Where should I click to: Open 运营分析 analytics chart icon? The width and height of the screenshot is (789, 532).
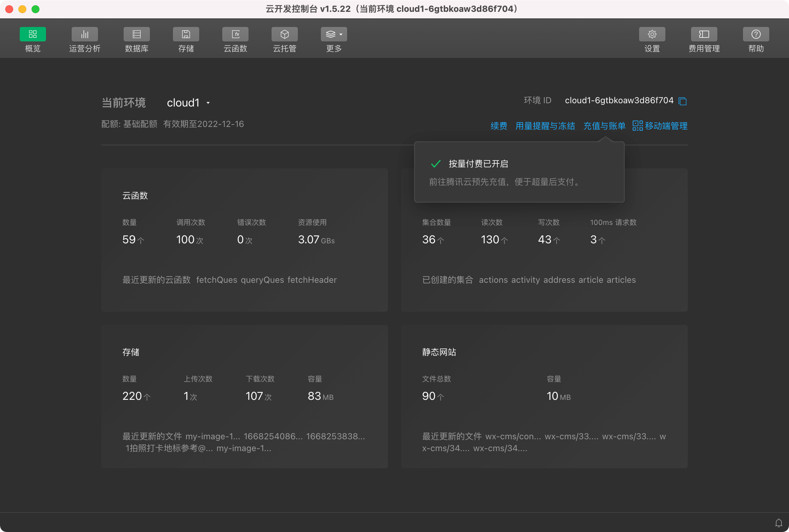[x=84, y=34]
